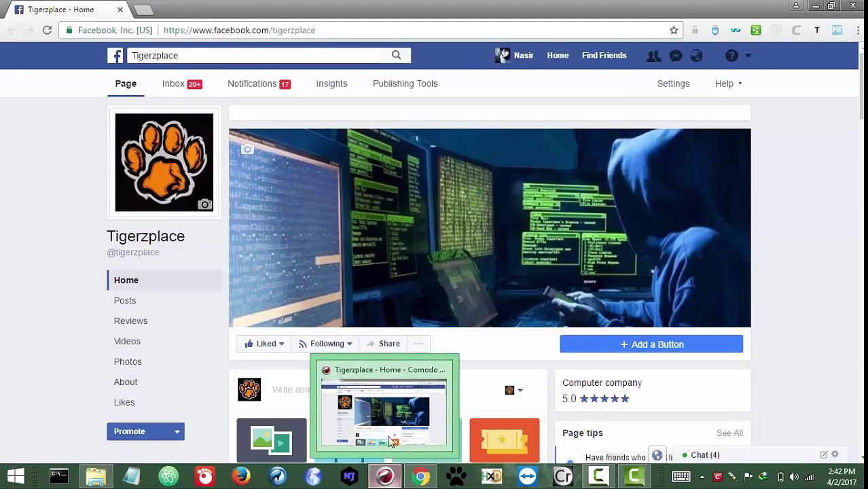Image resolution: width=868 pixels, height=489 pixels.
Task: Select Photos in page sidebar
Action: point(128,361)
